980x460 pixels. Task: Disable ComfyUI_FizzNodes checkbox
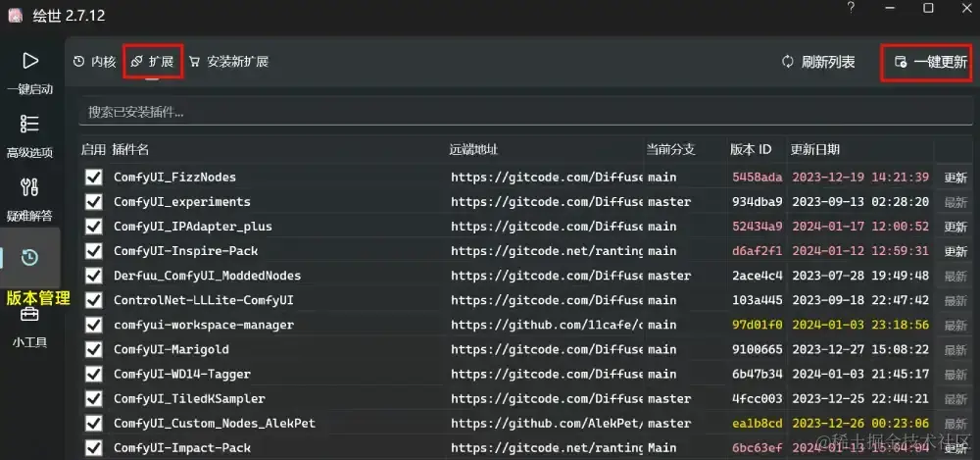94,178
